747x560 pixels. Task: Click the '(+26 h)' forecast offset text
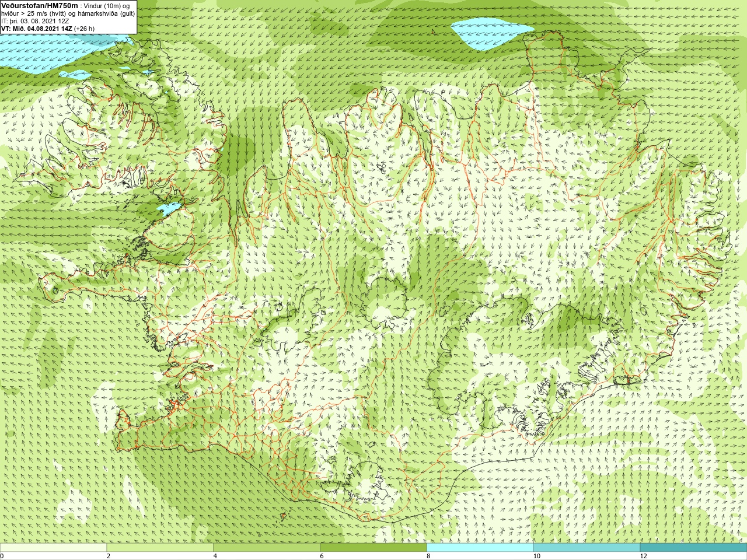pos(84,28)
